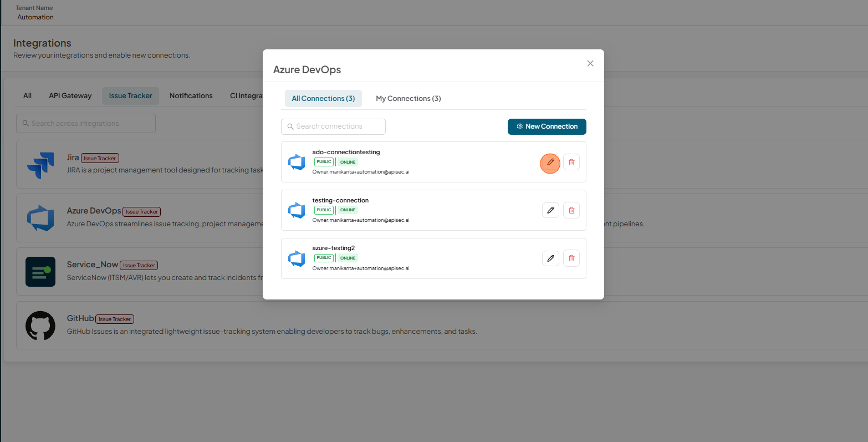
Task: Delete the testing-connection entry
Action: [x=571, y=210]
